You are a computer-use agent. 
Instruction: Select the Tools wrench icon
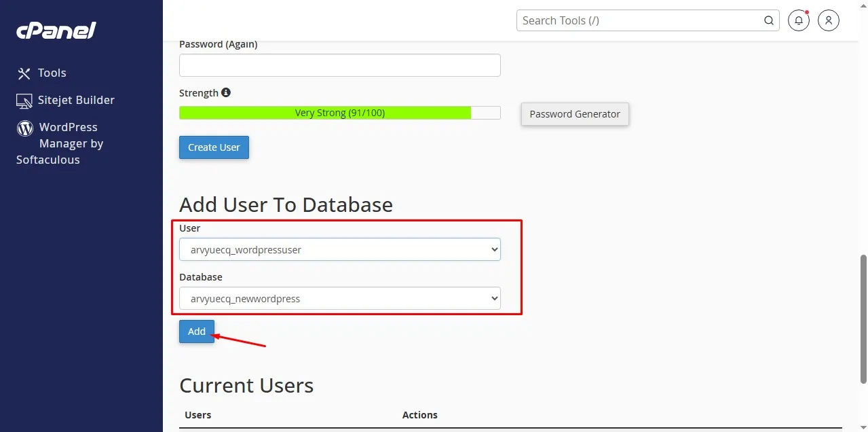coord(24,73)
